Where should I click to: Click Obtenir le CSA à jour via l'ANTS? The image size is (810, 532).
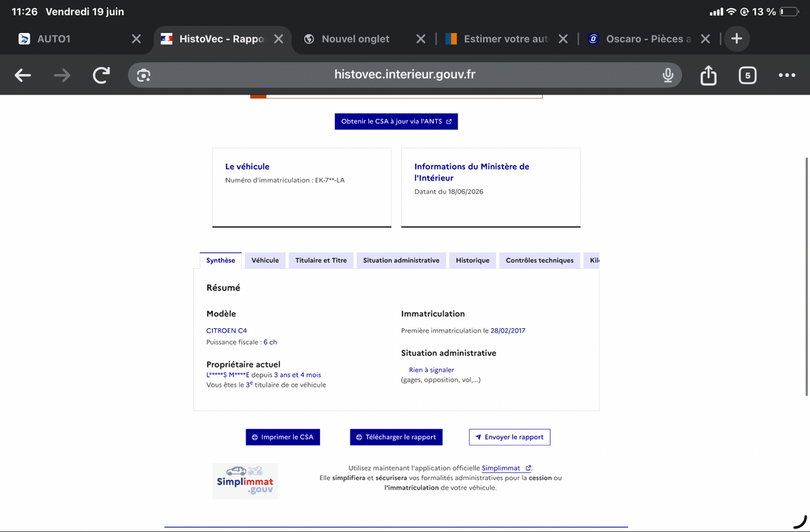tap(396, 122)
